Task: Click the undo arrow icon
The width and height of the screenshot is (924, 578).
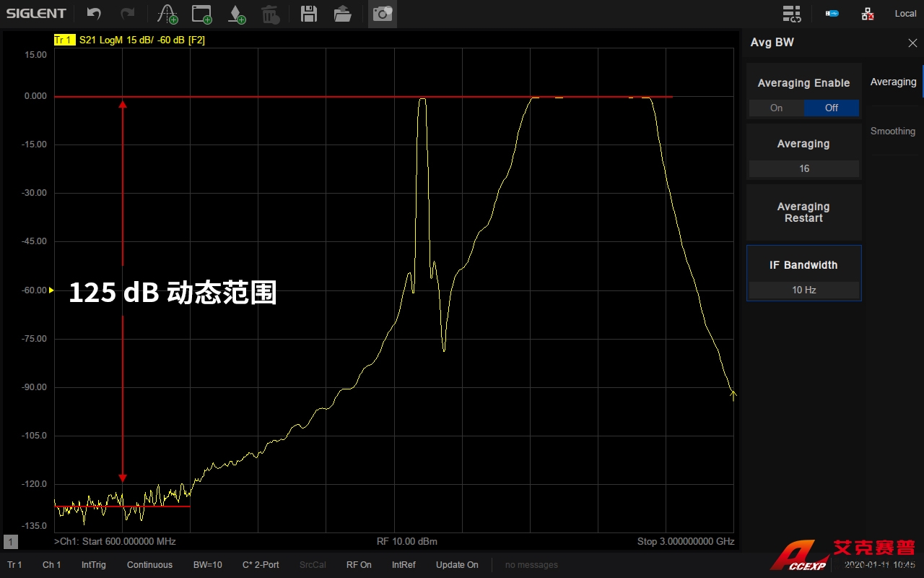Action: (x=94, y=14)
